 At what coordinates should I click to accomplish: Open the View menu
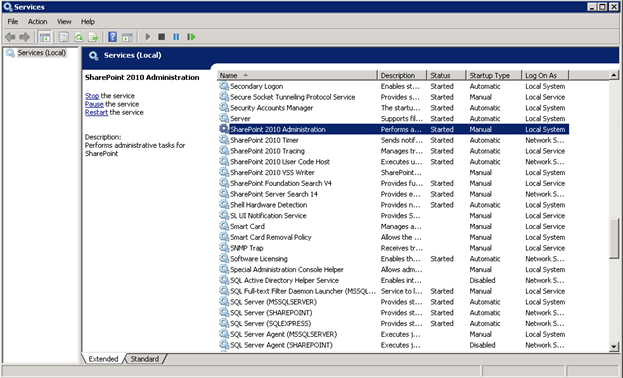coord(64,21)
